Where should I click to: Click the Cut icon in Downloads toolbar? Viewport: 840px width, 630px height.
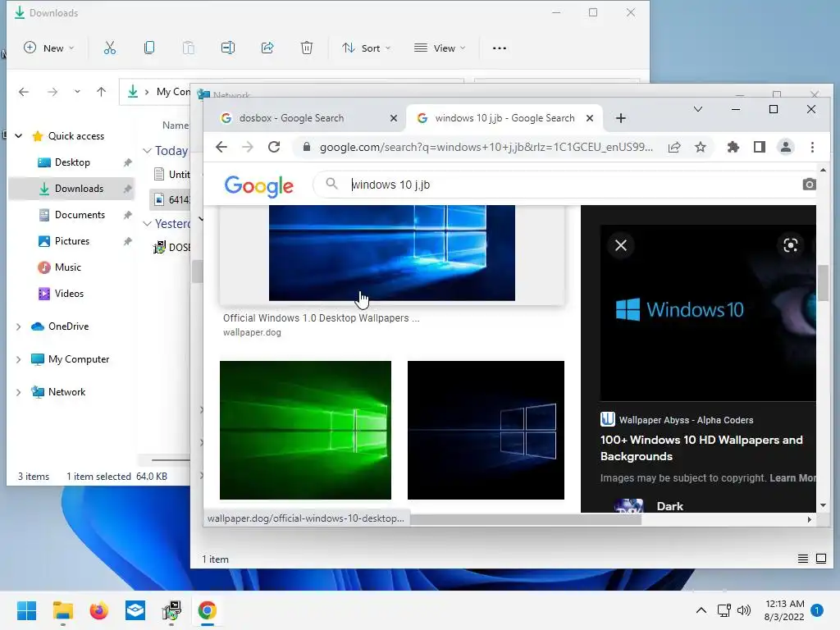tap(110, 48)
